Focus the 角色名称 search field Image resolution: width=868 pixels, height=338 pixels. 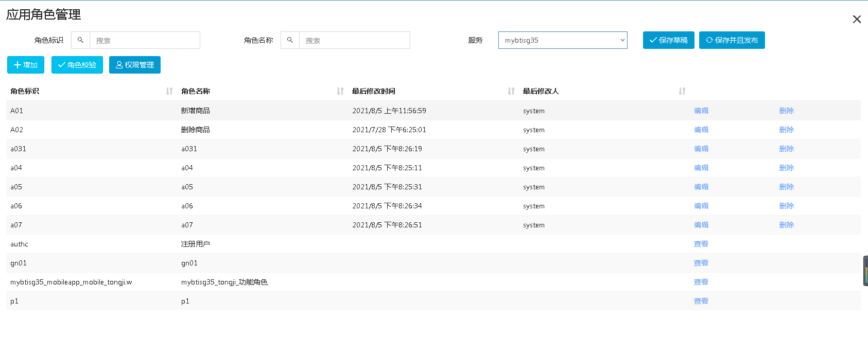tap(354, 40)
